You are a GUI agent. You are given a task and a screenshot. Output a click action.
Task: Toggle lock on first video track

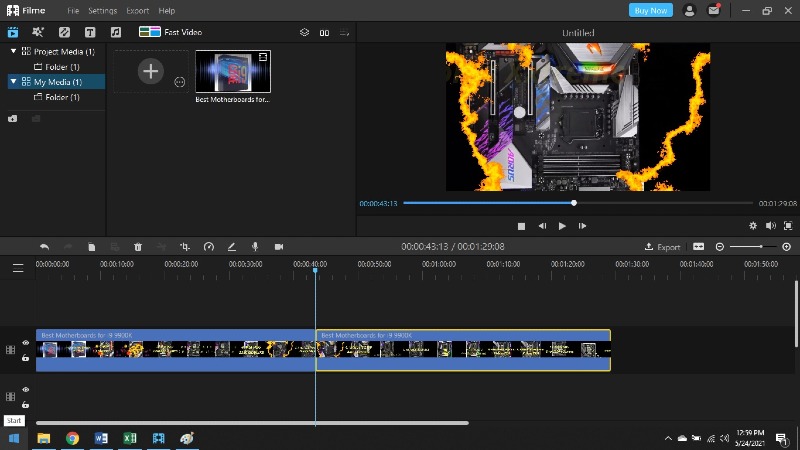(26, 358)
